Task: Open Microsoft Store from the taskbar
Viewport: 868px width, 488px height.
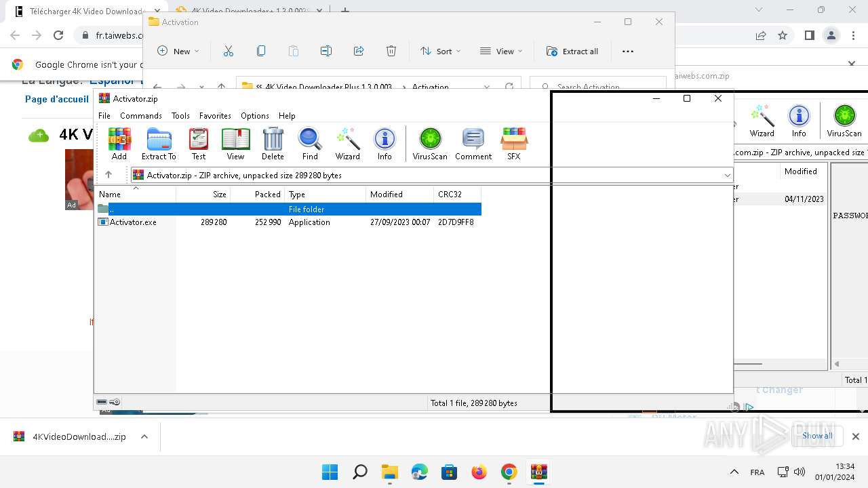Action: (x=450, y=472)
